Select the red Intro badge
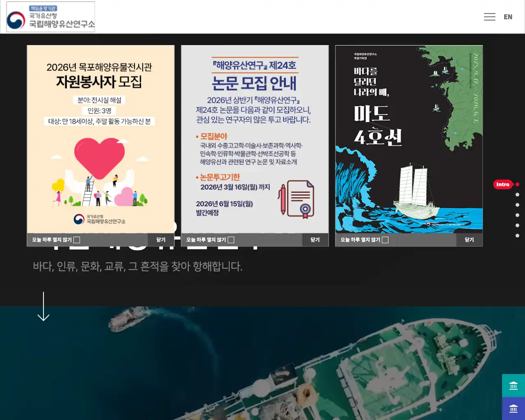 click(503, 185)
